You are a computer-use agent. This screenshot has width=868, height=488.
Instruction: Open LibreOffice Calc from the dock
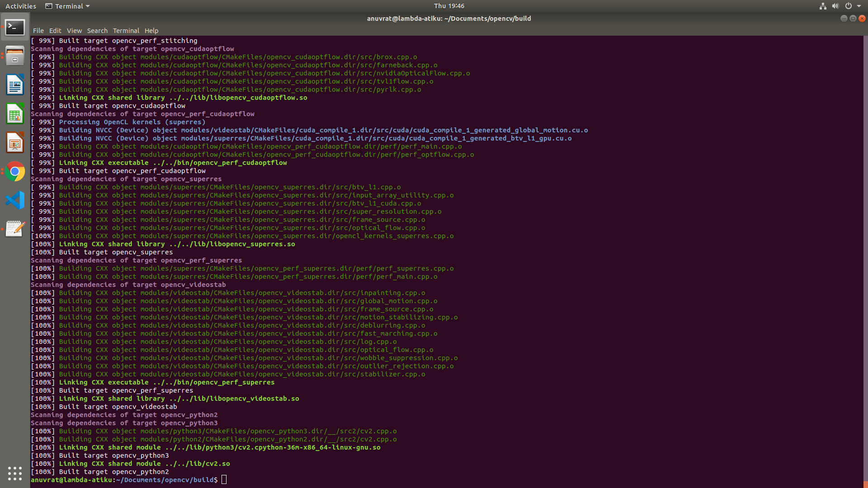click(x=15, y=113)
